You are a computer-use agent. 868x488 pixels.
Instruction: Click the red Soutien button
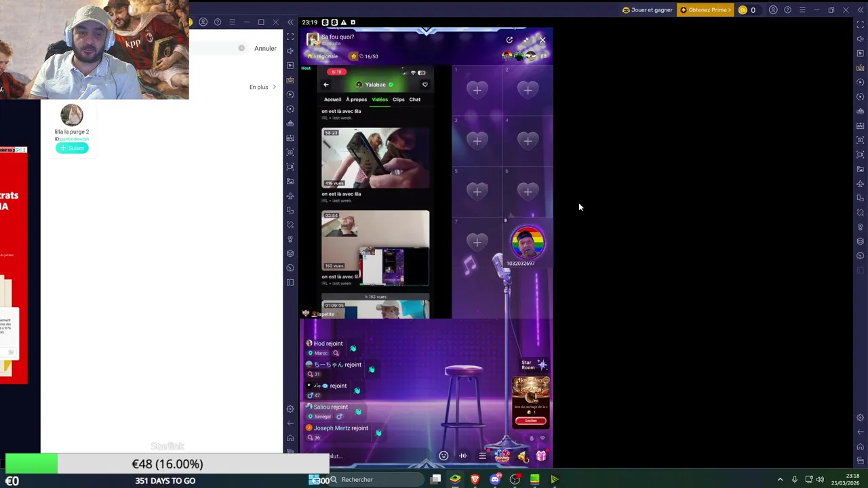click(x=531, y=421)
